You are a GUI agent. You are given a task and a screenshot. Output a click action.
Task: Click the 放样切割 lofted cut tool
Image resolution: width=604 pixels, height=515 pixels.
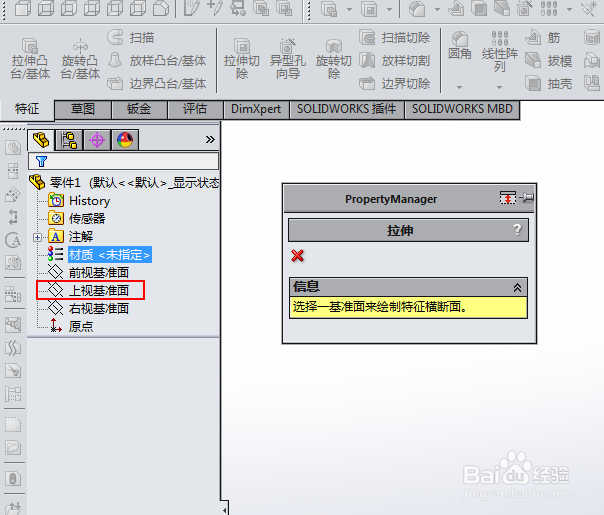click(x=395, y=60)
